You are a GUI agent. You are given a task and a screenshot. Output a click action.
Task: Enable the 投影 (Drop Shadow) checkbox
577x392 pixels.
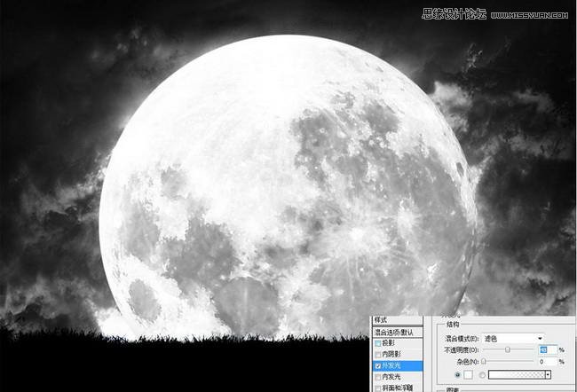pyautogui.click(x=378, y=343)
